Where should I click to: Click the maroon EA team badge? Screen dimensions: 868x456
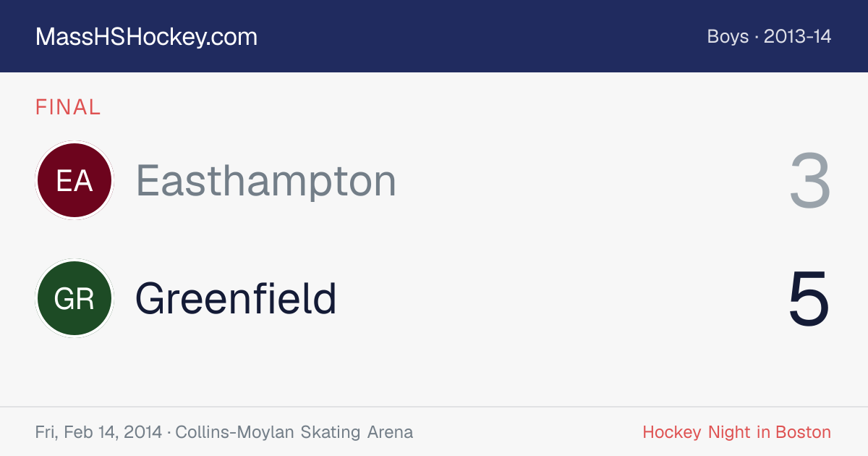pos(75,180)
